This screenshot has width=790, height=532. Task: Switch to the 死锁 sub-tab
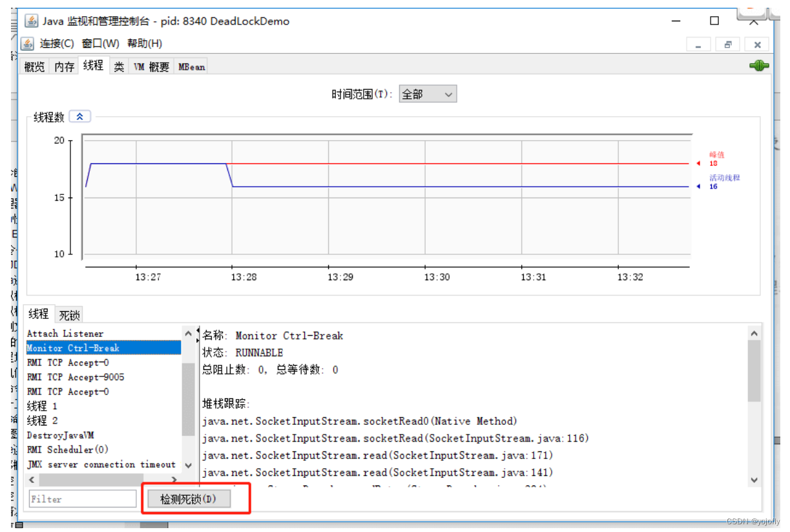click(x=69, y=315)
